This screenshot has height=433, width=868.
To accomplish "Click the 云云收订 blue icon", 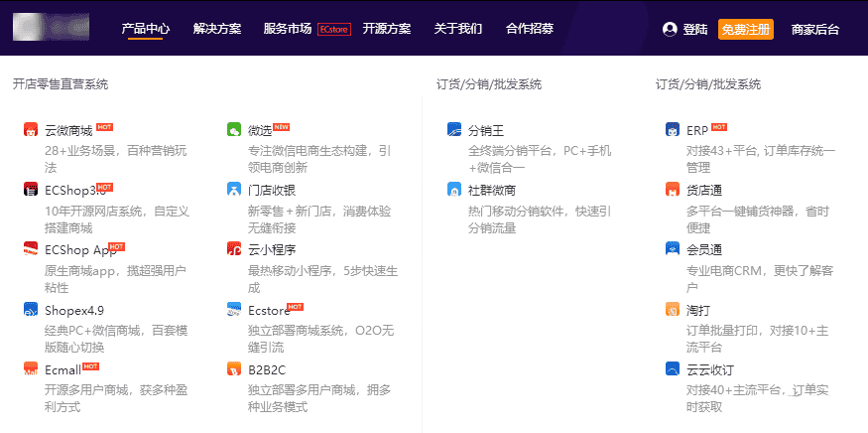I will tap(672, 368).
